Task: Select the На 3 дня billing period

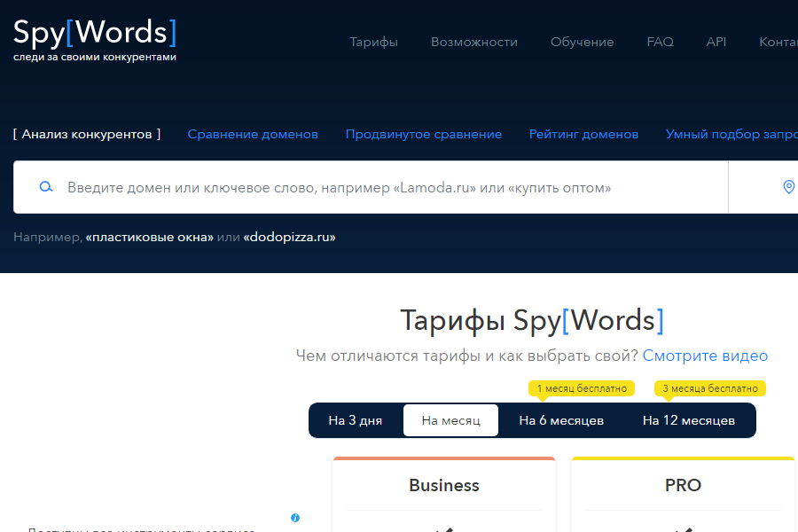Action: tap(355, 420)
